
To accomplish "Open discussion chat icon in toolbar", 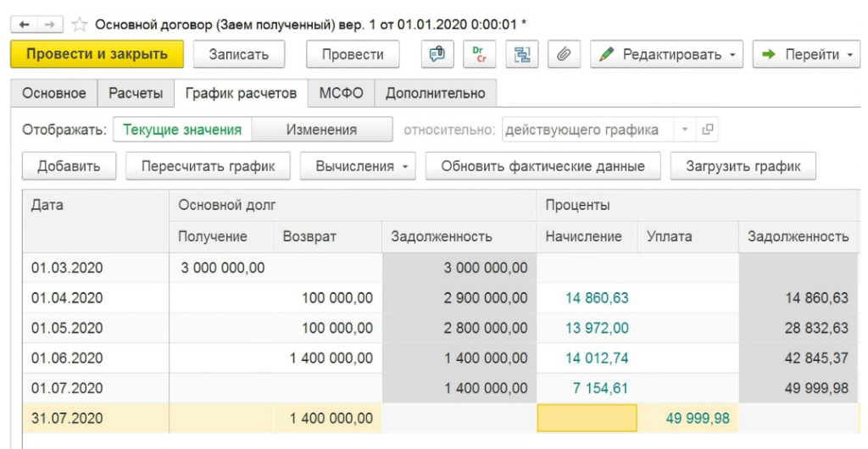I will click(x=437, y=54).
